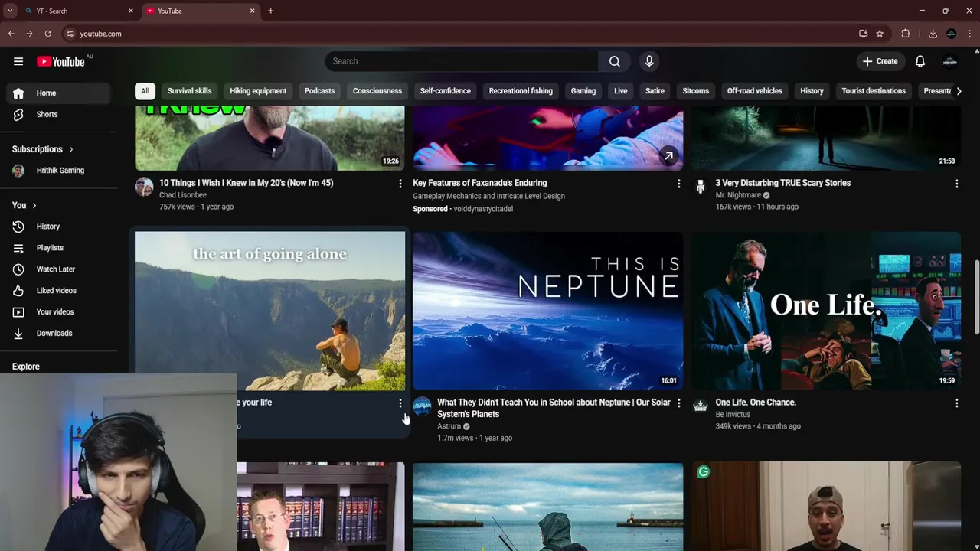Image resolution: width=980 pixels, height=551 pixels.
Task: Select the Sitcoms chip
Action: 696,91
